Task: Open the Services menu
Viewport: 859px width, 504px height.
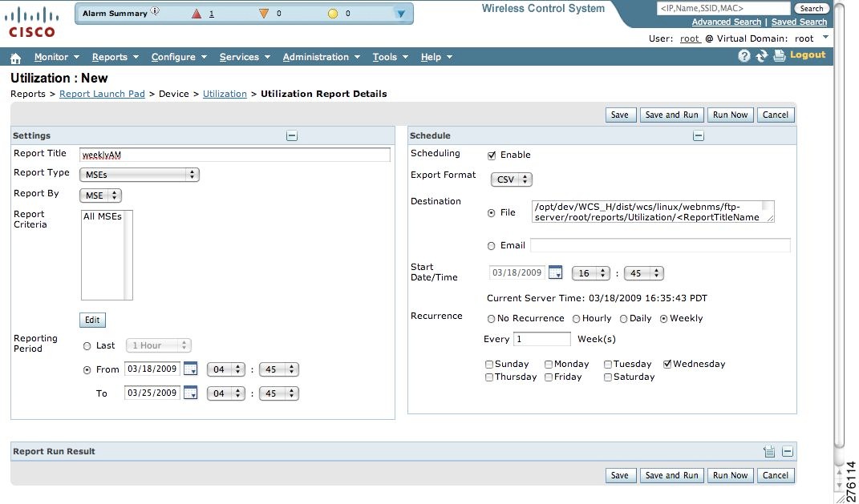Action: 245,57
